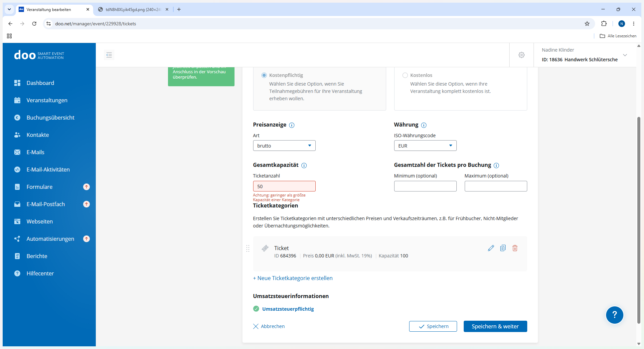The height and width of the screenshot is (349, 644).
Task: Click the Umsatzsteuerpflichtig link
Action: point(288,309)
